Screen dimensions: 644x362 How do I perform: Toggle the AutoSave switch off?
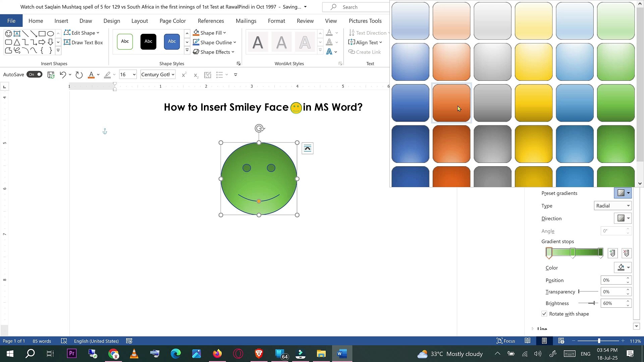click(x=35, y=74)
